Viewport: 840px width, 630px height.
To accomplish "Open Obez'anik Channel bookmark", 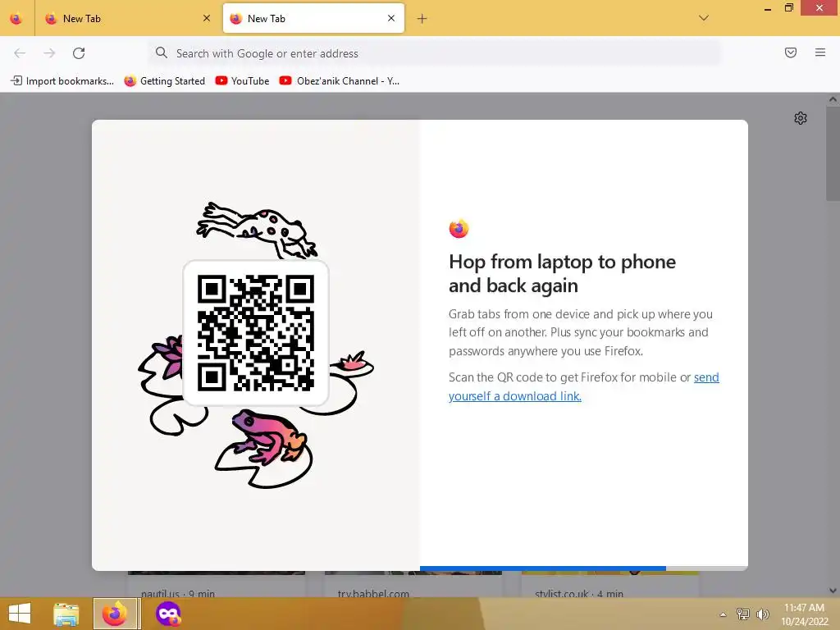I will [x=340, y=81].
